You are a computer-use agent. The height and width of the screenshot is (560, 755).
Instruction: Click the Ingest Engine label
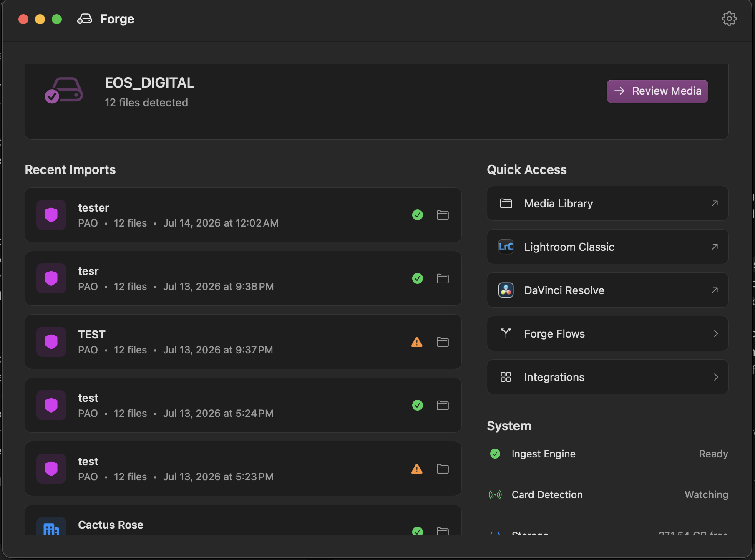click(x=544, y=454)
